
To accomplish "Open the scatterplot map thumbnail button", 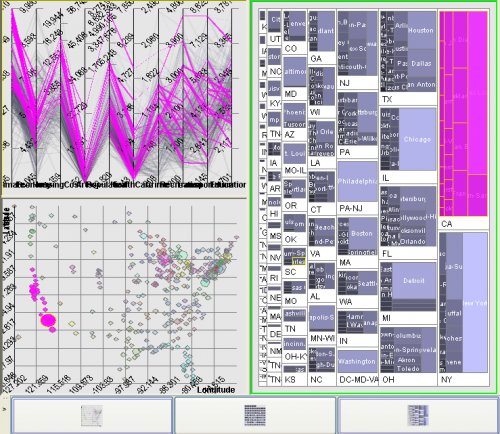I will point(92,415).
